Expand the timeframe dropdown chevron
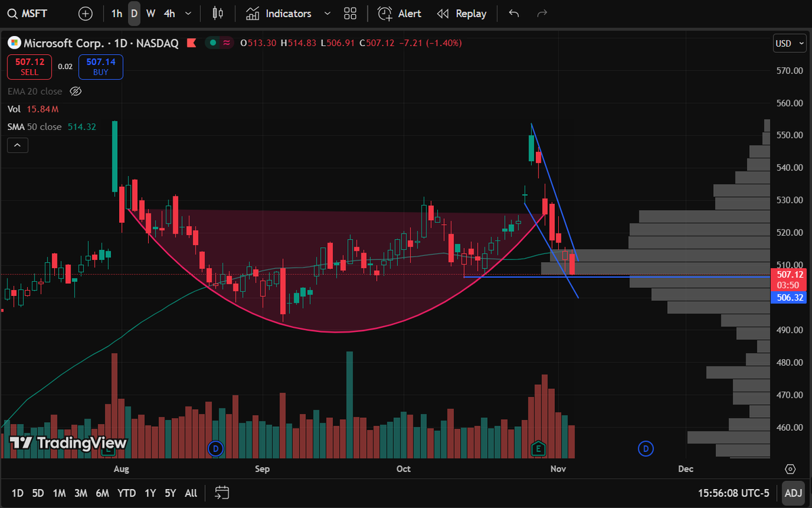 [x=188, y=14]
